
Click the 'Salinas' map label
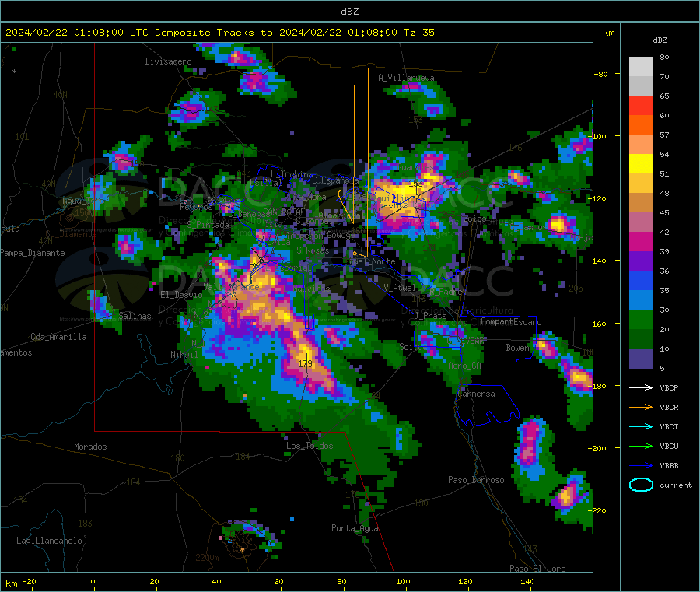click(135, 316)
